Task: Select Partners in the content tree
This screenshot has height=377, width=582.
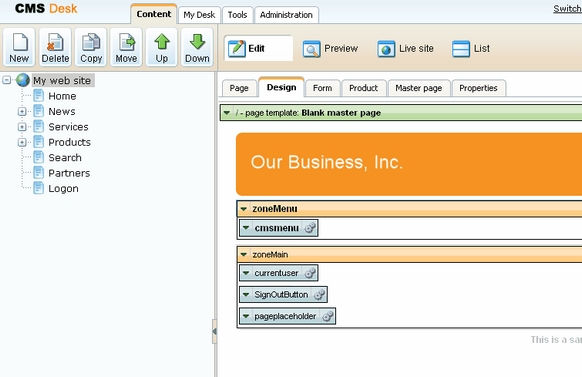Action: coord(69,173)
